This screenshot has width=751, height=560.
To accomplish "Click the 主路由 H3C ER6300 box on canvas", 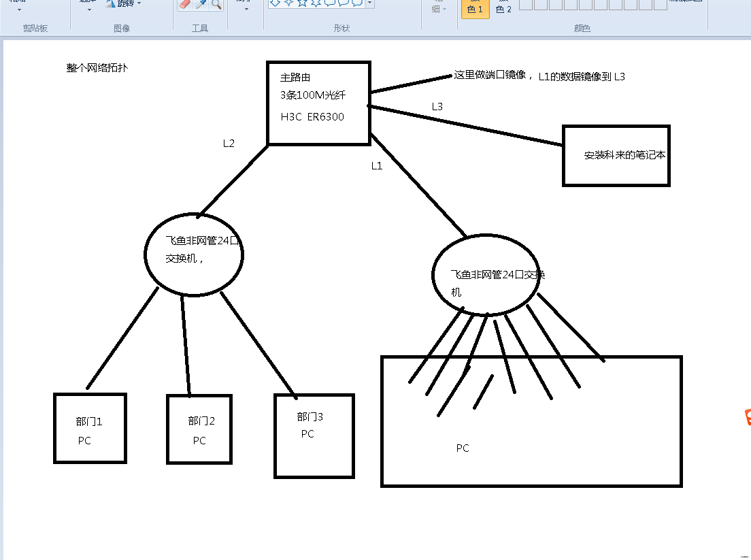I will (x=318, y=102).
